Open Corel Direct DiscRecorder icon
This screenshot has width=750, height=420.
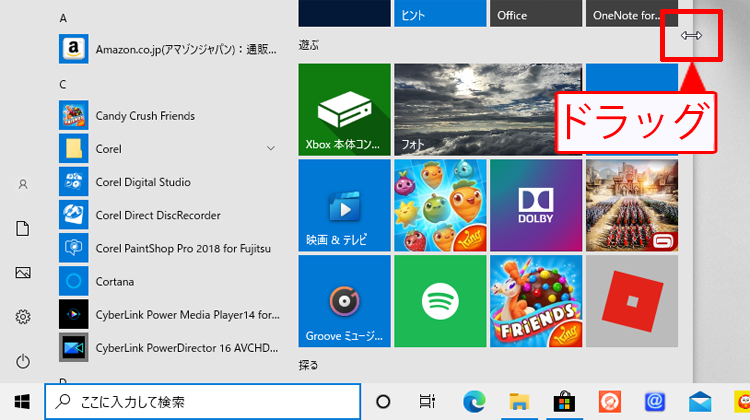[x=73, y=215]
